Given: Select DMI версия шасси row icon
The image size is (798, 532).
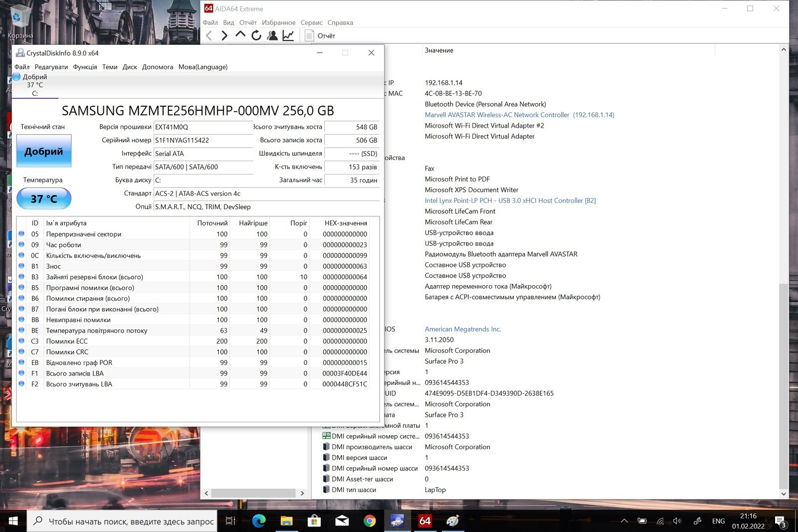Looking at the screenshot, I should click(x=326, y=457).
